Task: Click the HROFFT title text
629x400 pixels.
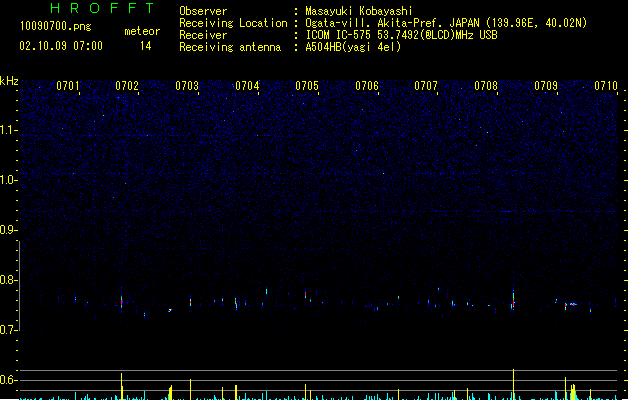Action: (x=102, y=8)
